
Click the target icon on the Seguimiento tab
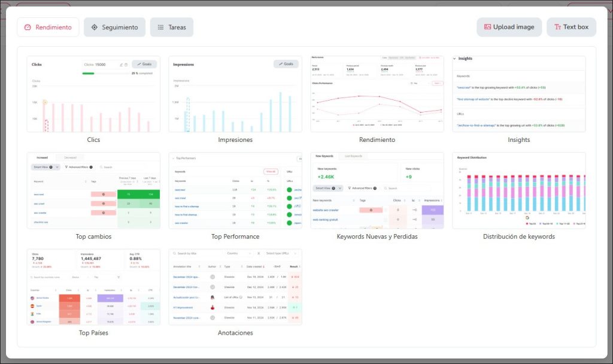click(x=95, y=26)
